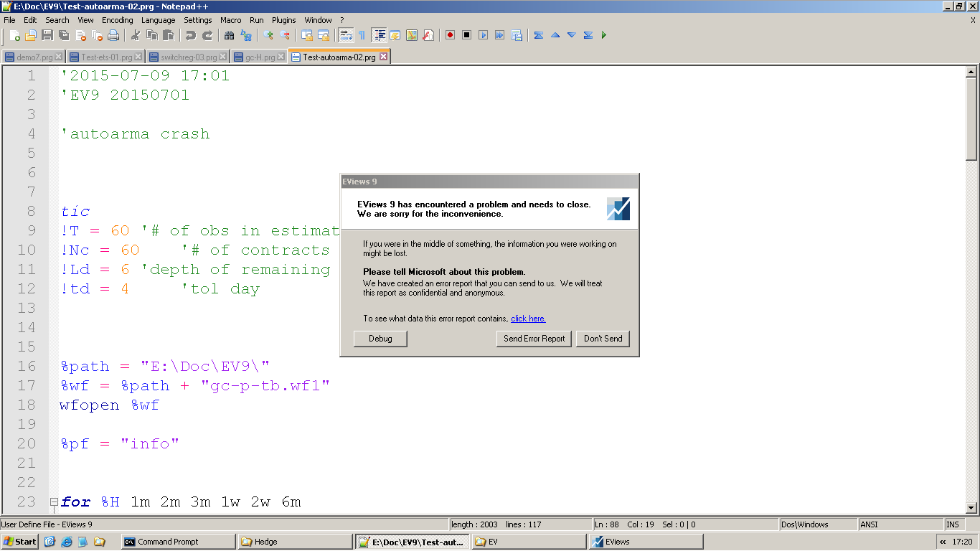Image resolution: width=980 pixels, height=551 pixels.
Task: Click the Save All toolbar icon
Action: click(64, 35)
